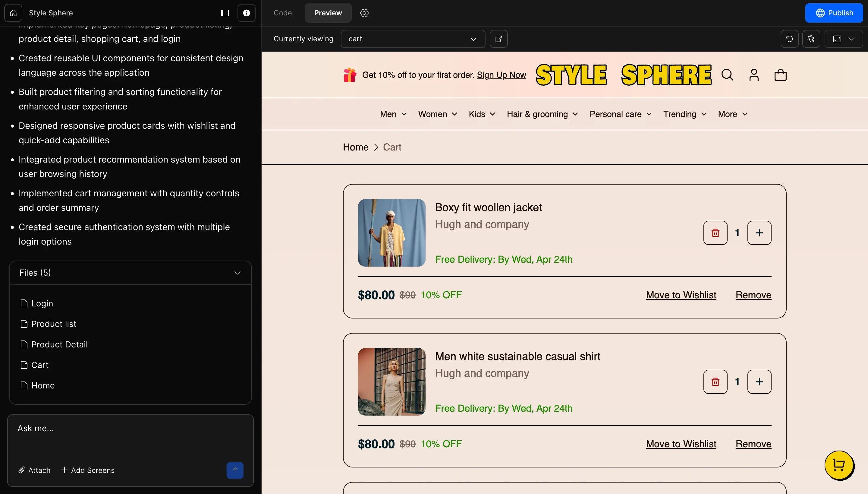Collapse the Files (5) section
Screen dimensions: 868x494
pos(131,273)
